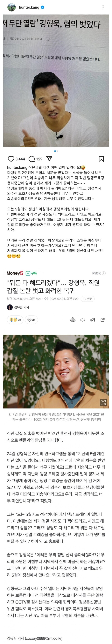The width and height of the screenshot is (112, 644).
Task: Save post using bookmark icon
Action: click(x=101, y=159)
